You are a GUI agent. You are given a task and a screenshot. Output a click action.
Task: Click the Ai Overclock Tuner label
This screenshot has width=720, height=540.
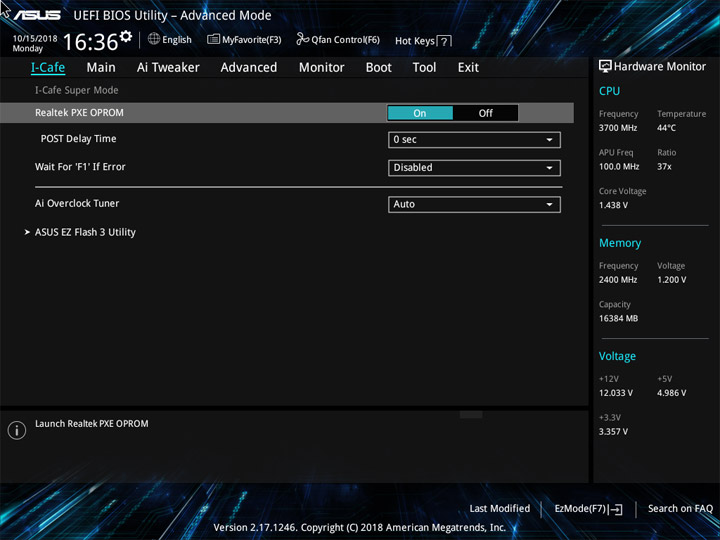(x=77, y=203)
